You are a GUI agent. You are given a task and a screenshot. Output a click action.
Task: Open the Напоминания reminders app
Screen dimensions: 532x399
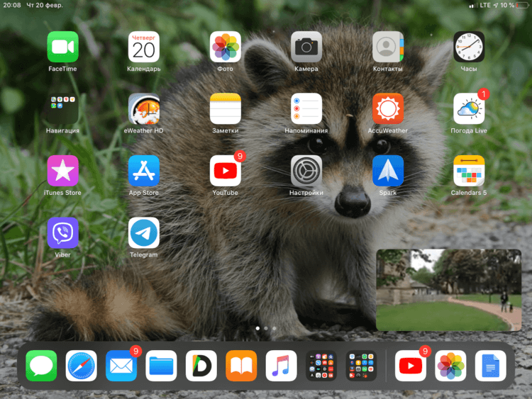306,109
